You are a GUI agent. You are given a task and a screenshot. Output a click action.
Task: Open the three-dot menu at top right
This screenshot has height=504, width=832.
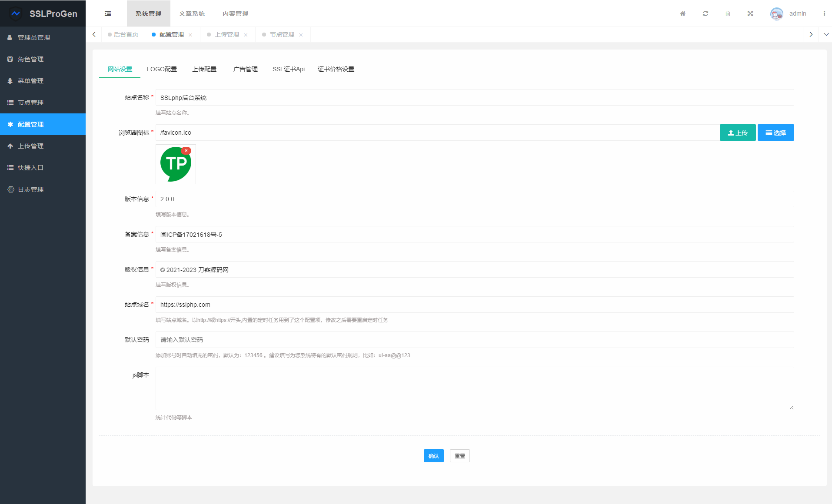click(x=825, y=13)
